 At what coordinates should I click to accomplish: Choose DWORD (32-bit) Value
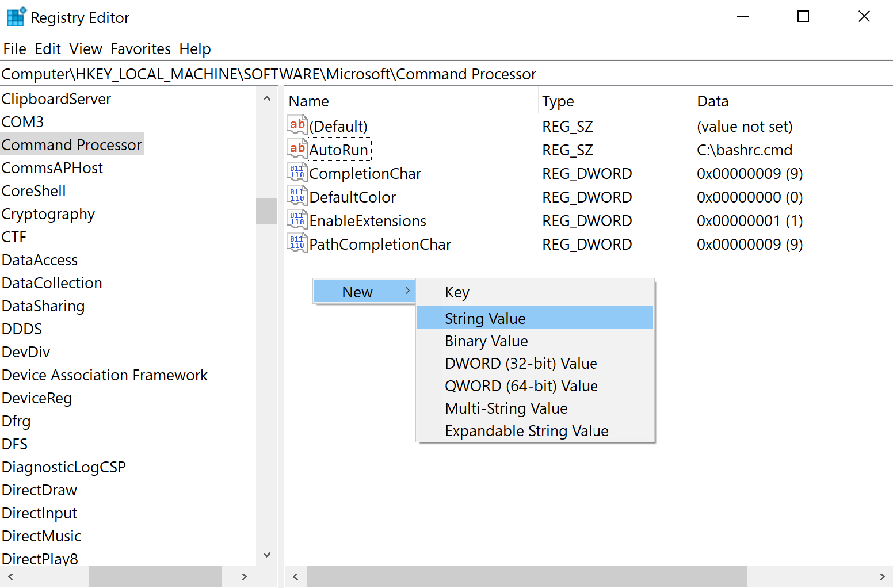pyautogui.click(x=535, y=364)
